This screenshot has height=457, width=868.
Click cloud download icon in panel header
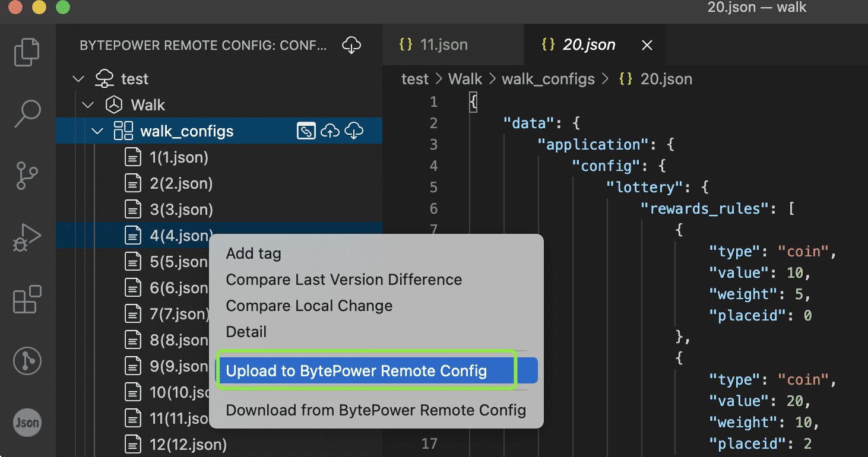pyautogui.click(x=351, y=45)
